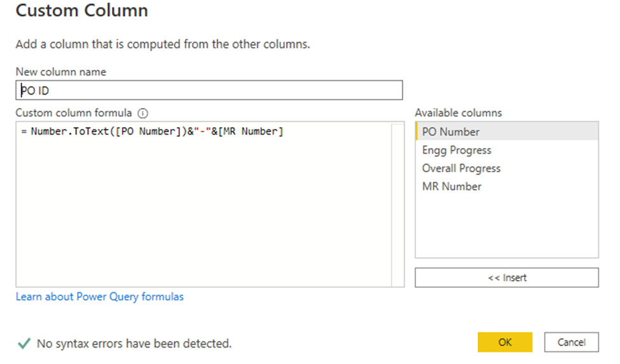Select Engg Progress in Available columns
This screenshot has height=364, width=620.
pyautogui.click(x=507, y=150)
